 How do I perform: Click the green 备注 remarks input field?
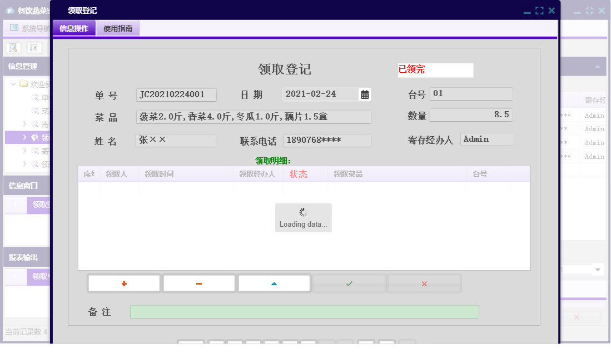(x=304, y=312)
